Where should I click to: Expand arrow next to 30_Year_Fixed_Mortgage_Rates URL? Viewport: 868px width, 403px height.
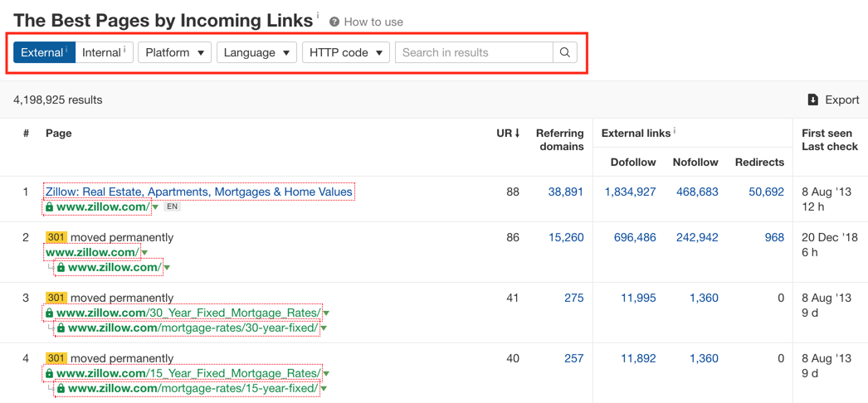pos(326,313)
